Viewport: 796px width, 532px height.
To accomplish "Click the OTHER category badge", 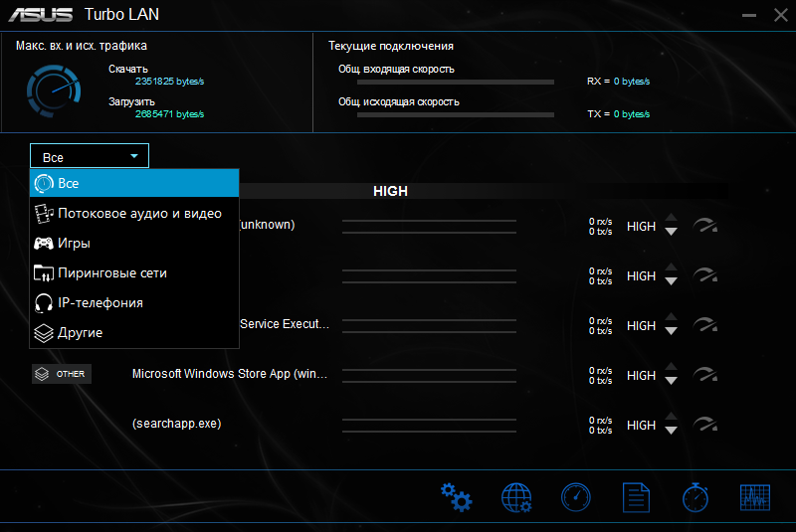I will [62, 374].
